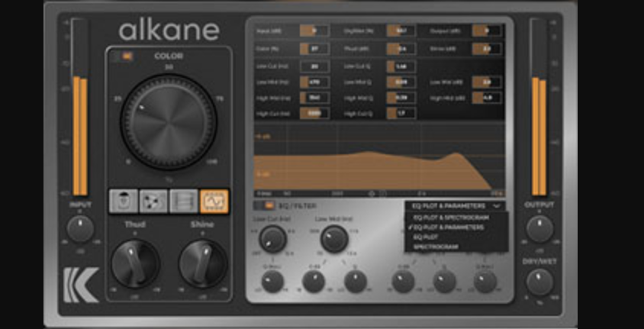This screenshot has width=644, height=329.
Task: Click the DRY/WET knob
Action: point(539,282)
